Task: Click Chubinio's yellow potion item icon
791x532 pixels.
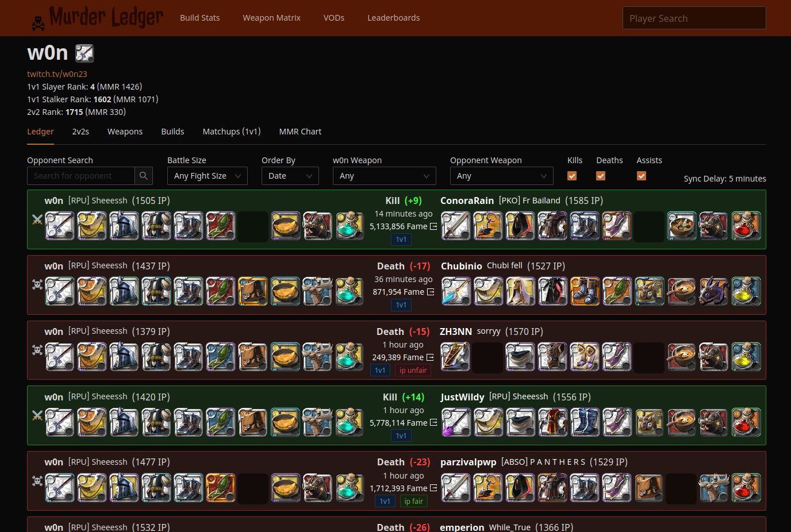Action: pyautogui.click(x=746, y=291)
